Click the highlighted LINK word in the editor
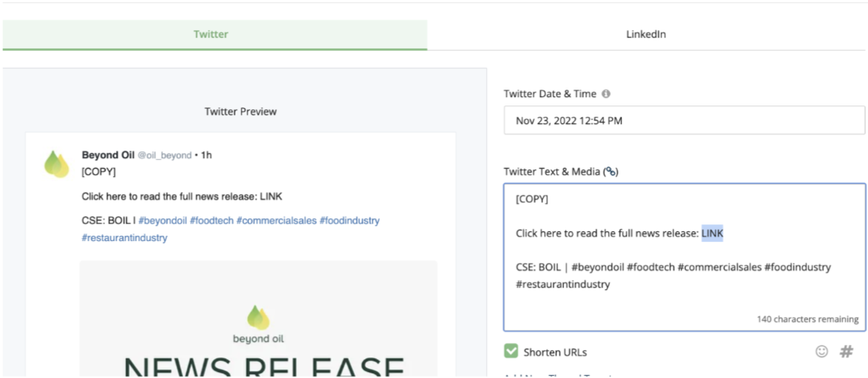This screenshot has height=378, width=868. point(712,233)
